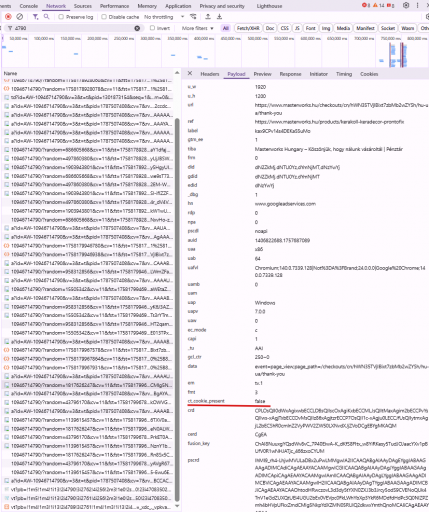
Task: Toggle the filter bar funnel icon
Action: point(35,17)
